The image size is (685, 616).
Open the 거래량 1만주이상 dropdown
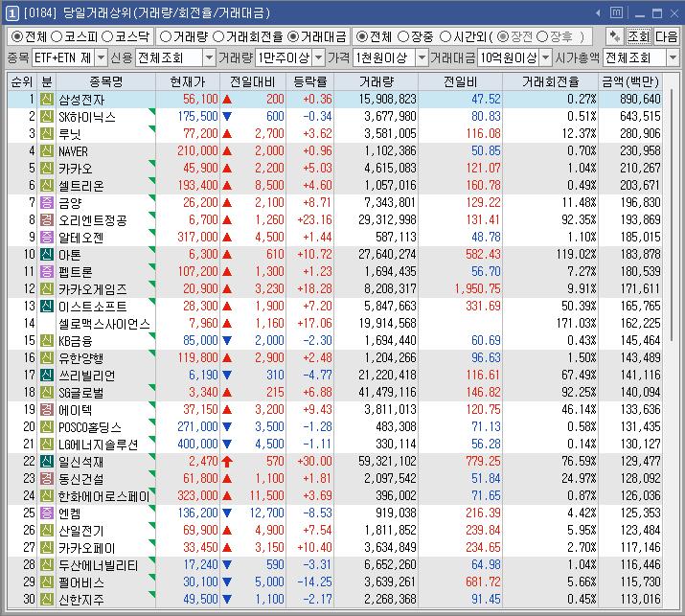click(319, 57)
